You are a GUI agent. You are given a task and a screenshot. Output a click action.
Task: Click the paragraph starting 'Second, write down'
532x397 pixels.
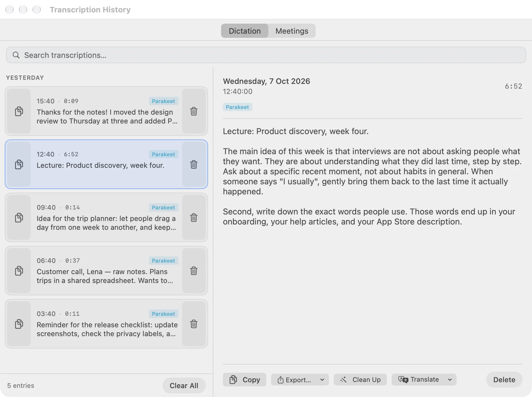pyautogui.click(x=369, y=217)
